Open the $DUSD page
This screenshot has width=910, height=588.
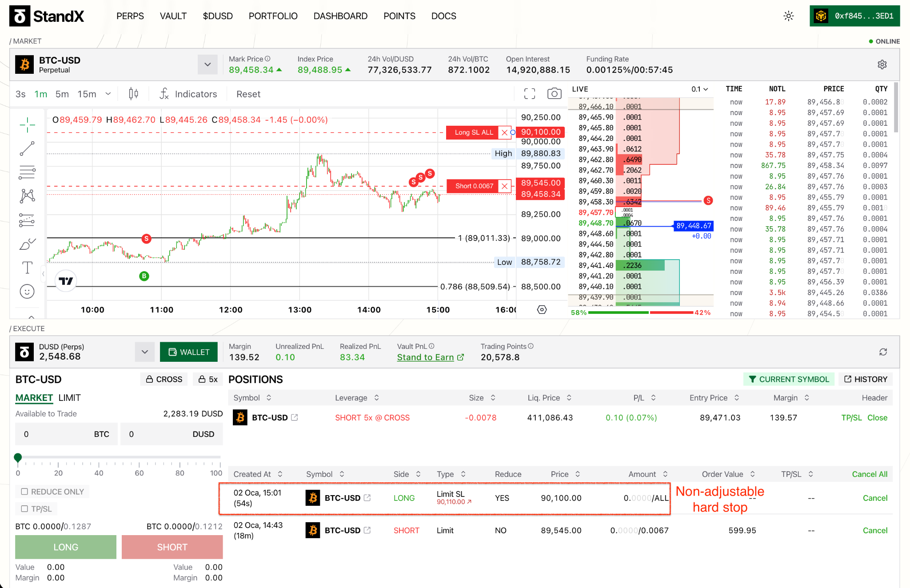click(218, 16)
